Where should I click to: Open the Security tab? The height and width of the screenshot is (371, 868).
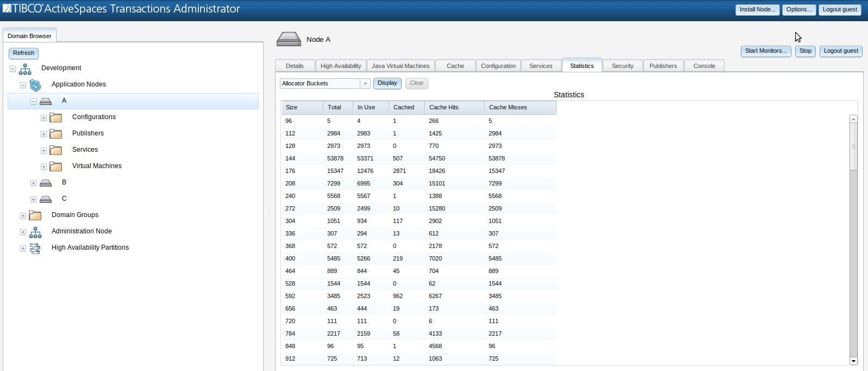coord(623,66)
